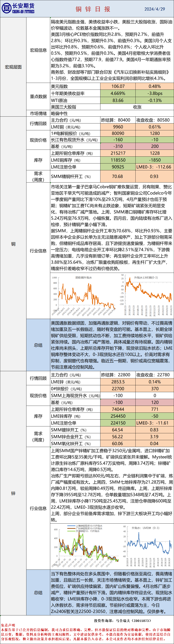
Task: Click the zinc LME注册仓单 value 224150
Action: [118, 423]
